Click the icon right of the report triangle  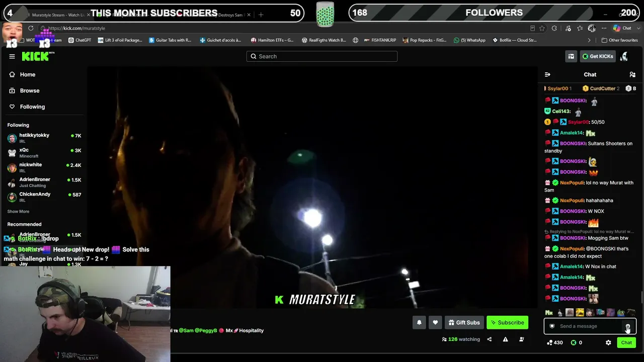point(521,339)
